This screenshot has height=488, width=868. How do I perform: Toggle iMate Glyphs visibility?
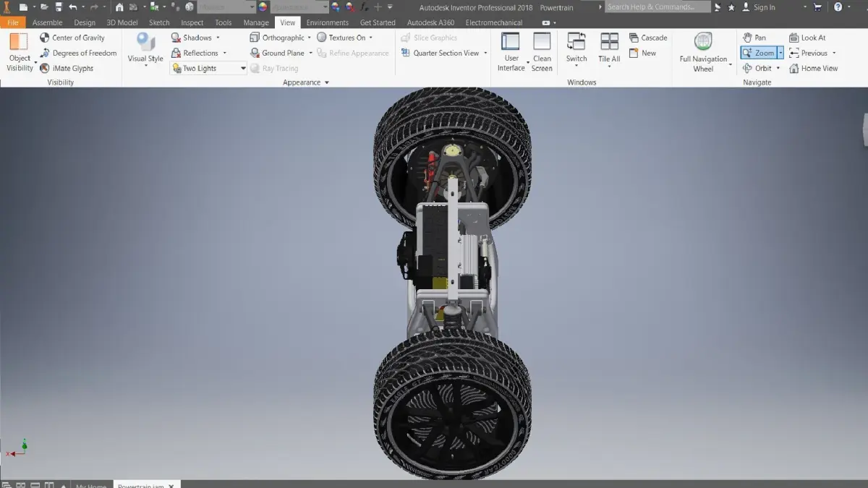coord(67,68)
